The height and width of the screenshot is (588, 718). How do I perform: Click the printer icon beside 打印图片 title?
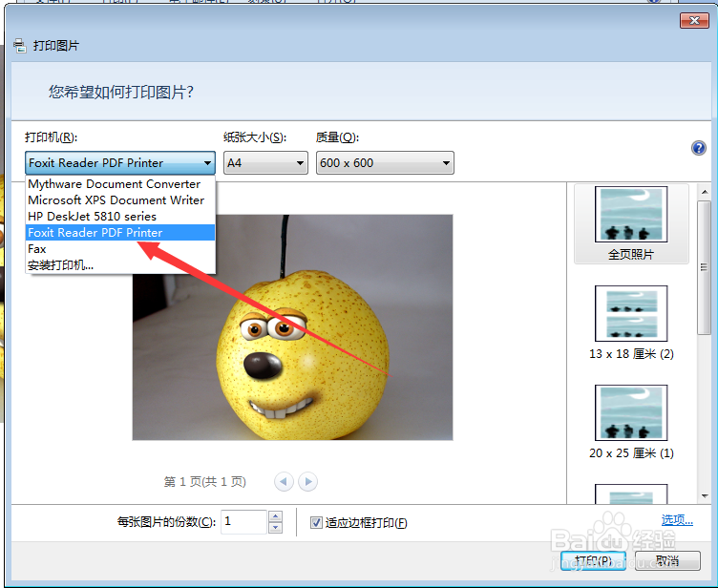point(20,46)
